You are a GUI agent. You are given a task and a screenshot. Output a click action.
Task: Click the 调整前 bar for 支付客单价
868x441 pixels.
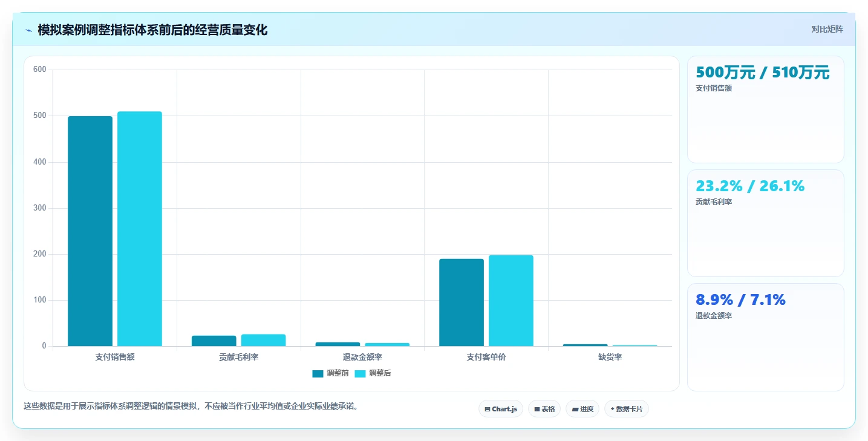tap(462, 302)
